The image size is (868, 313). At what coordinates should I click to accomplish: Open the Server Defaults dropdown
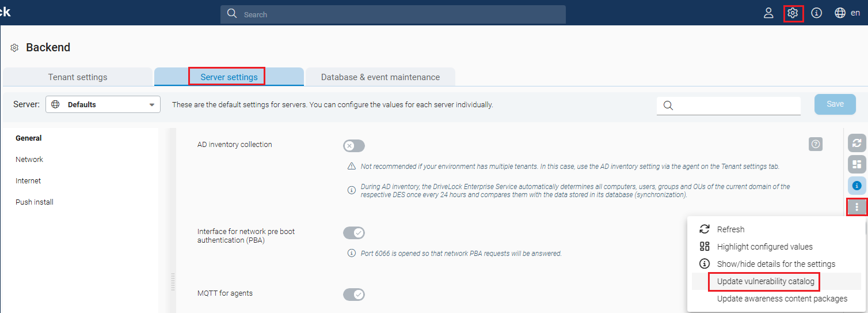(103, 105)
